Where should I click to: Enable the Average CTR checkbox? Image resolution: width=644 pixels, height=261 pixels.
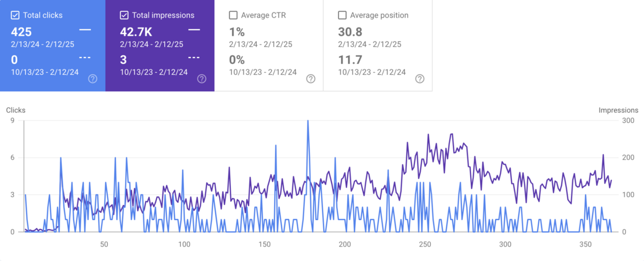point(233,16)
